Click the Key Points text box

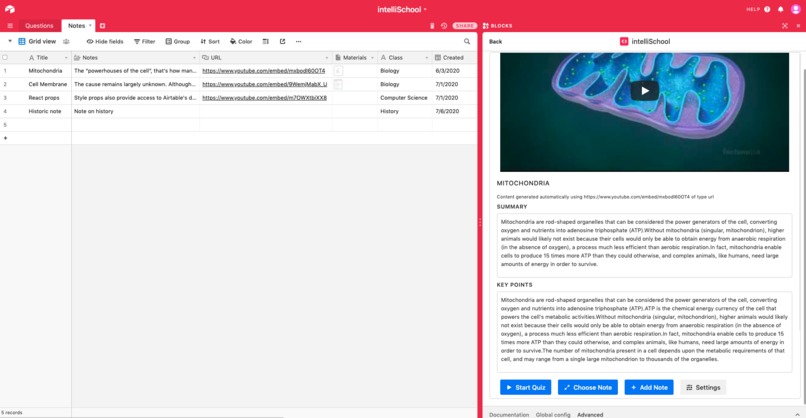tap(644, 332)
